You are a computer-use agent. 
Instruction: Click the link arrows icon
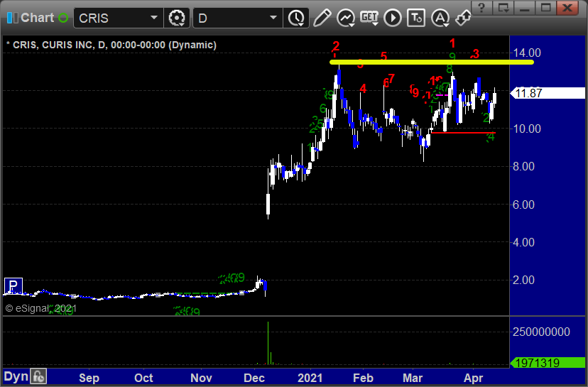tap(463, 18)
